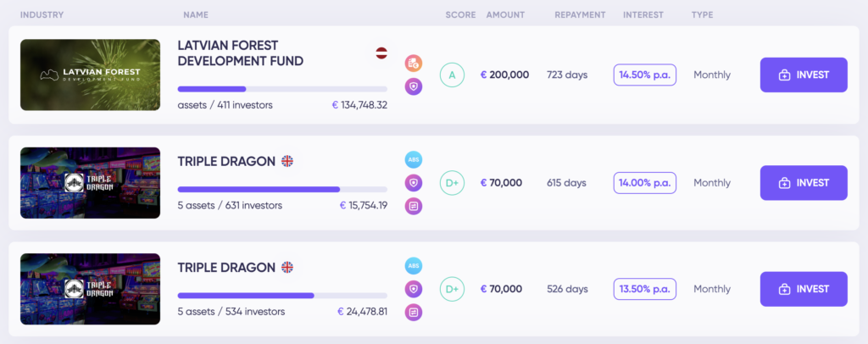Click the Latvian Forest funding progress bar
This screenshot has width=868, height=344.
pos(282,89)
